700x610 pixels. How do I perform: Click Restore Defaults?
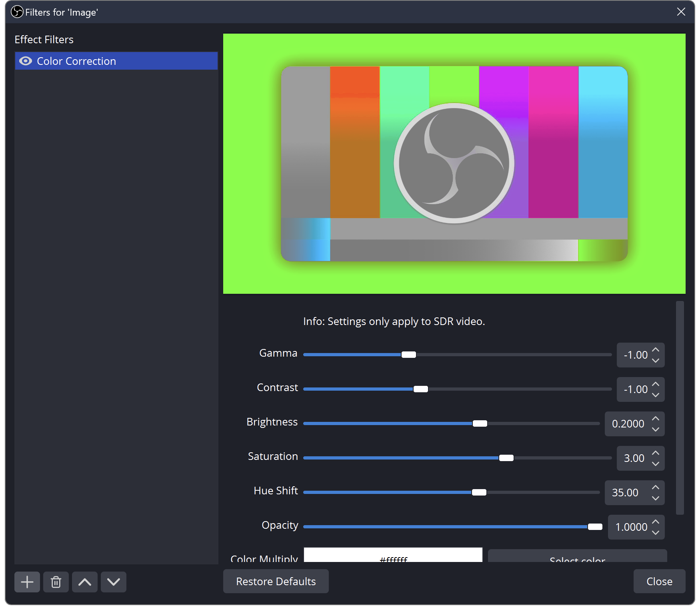click(x=276, y=581)
